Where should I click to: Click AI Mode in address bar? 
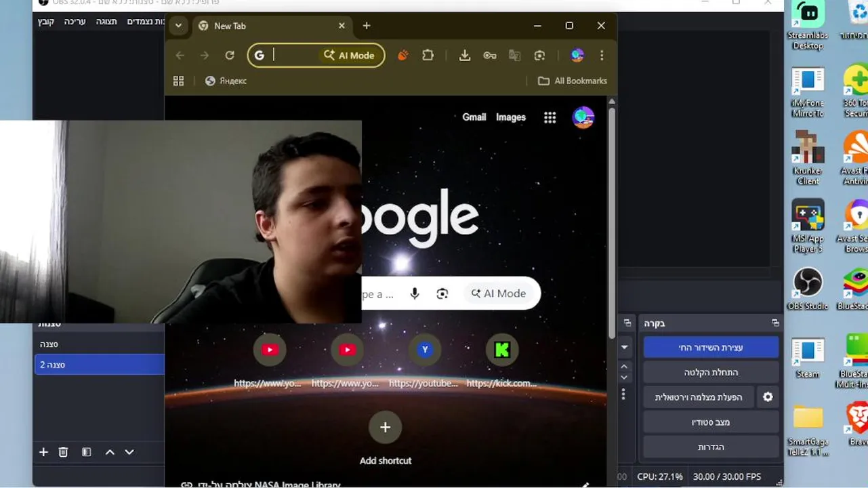[349, 56]
